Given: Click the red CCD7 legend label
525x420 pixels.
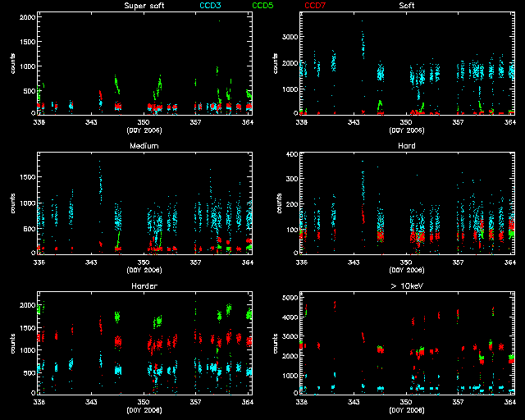Looking at the screenshot, I should click(316, 6).
